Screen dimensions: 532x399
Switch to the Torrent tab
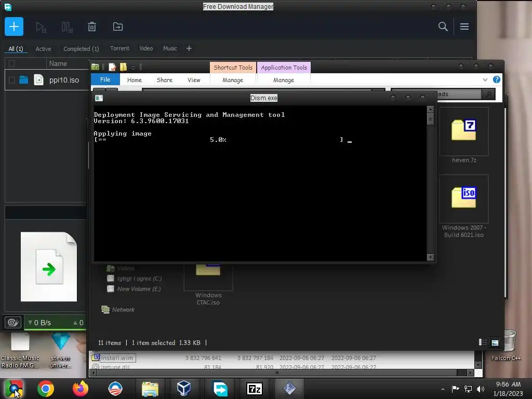pos(119,48)
